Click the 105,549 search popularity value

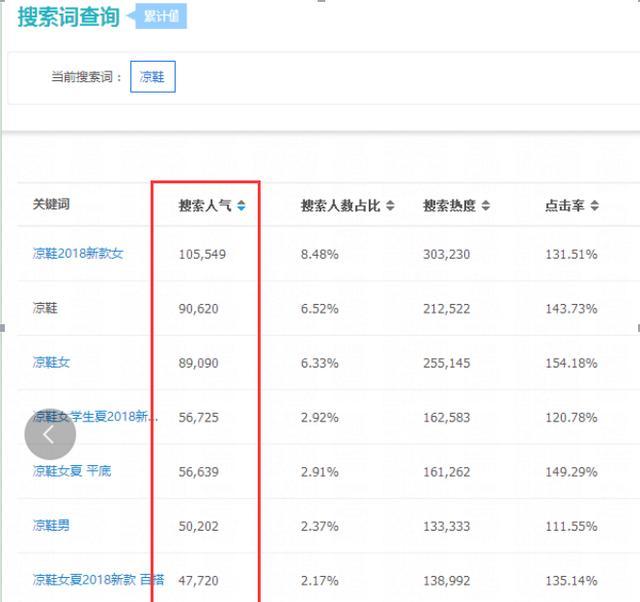(x=202, y=255)
